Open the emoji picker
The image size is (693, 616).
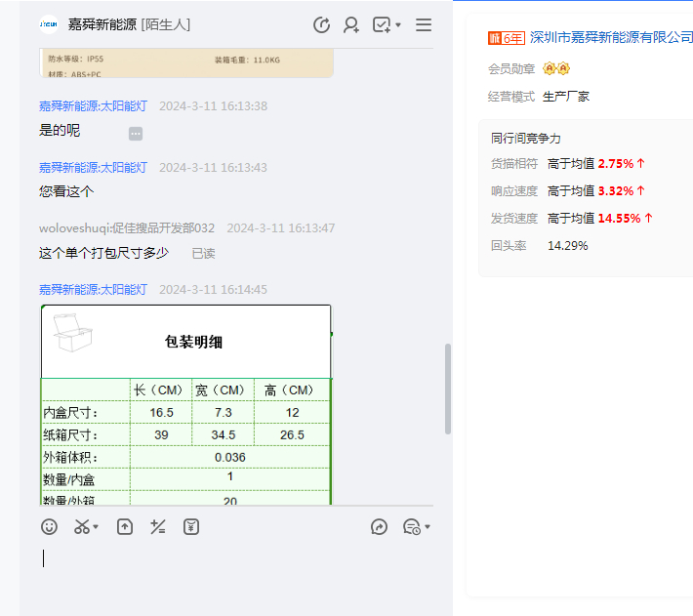pyautogui.click(x=49, y=527)
